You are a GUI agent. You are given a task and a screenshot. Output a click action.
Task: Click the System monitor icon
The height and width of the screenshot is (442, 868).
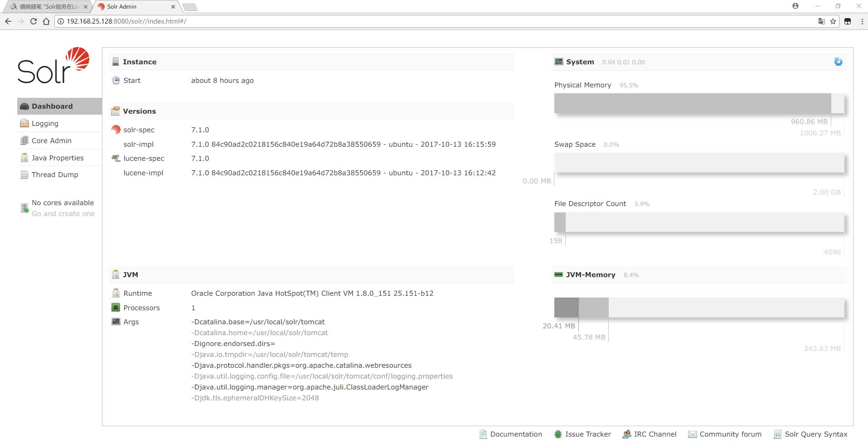tap(559, 62)
